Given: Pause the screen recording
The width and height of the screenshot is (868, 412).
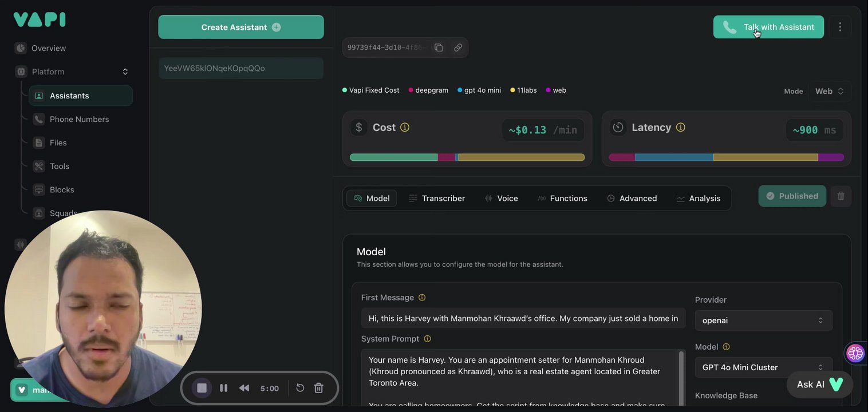Looking at the screenshot, I should tap(224, 388).
